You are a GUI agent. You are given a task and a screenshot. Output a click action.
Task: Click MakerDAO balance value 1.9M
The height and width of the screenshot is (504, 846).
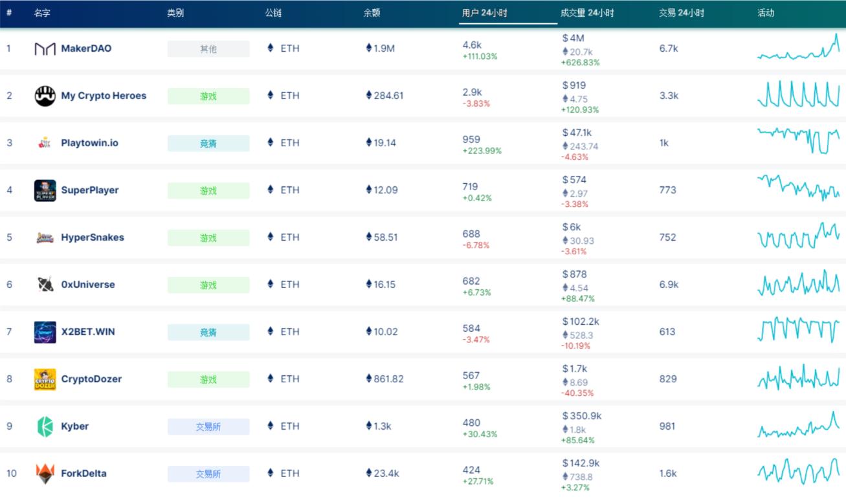point(381,49)
